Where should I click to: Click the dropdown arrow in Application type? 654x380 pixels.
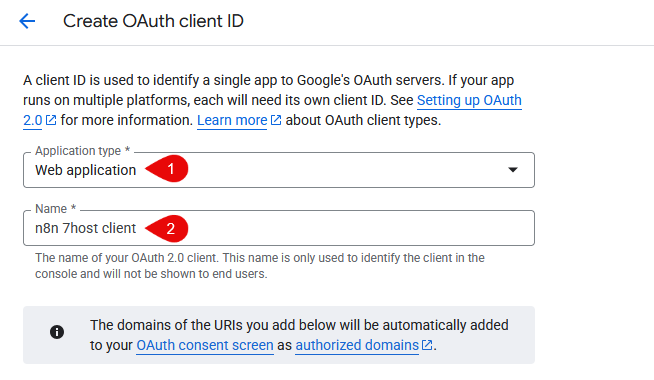click(x=513, y=170)
